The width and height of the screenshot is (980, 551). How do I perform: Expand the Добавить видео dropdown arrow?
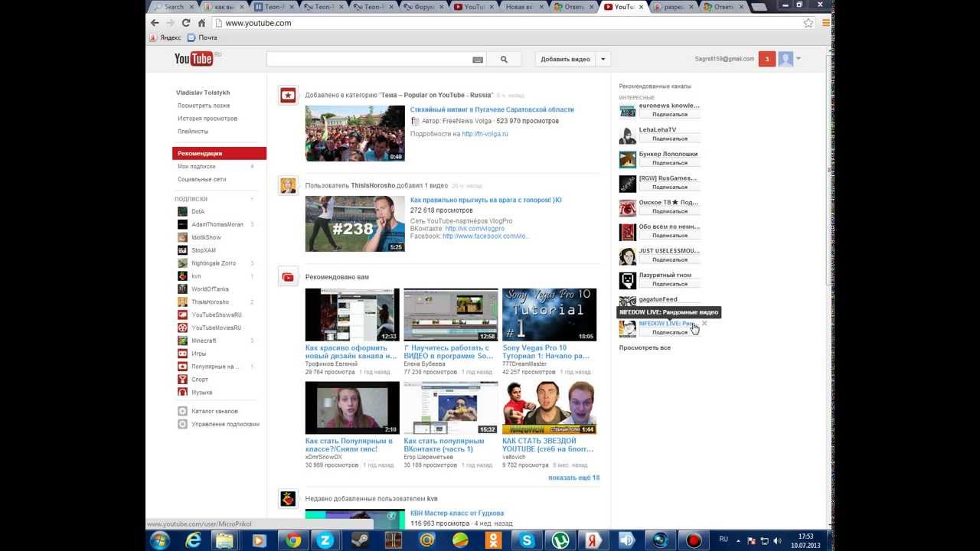603,59
